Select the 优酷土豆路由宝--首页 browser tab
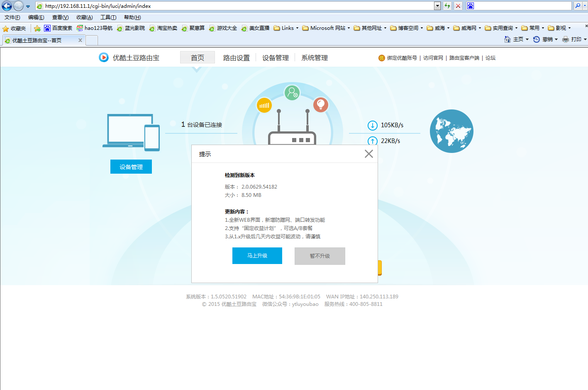Screen dimensions: 588x390 coord(44,40)
